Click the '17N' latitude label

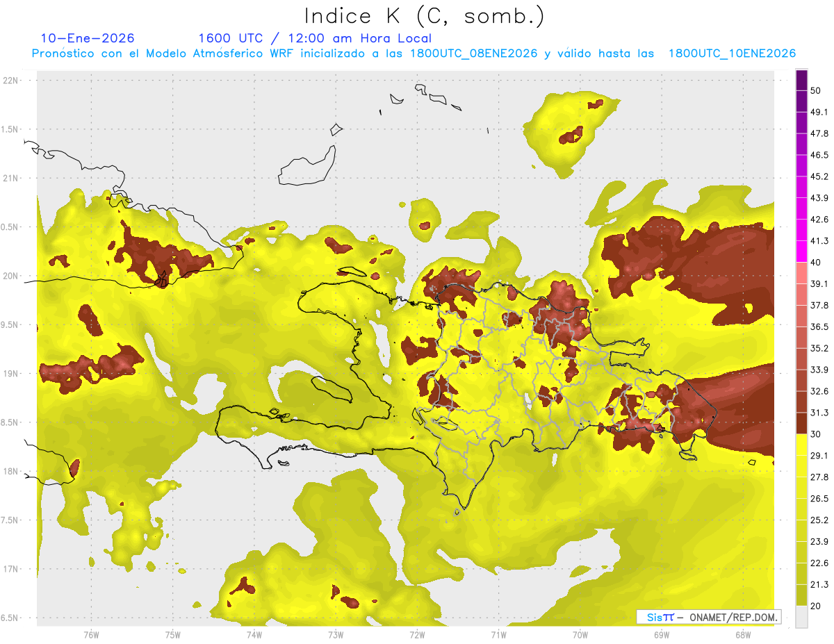pos(11,569)
